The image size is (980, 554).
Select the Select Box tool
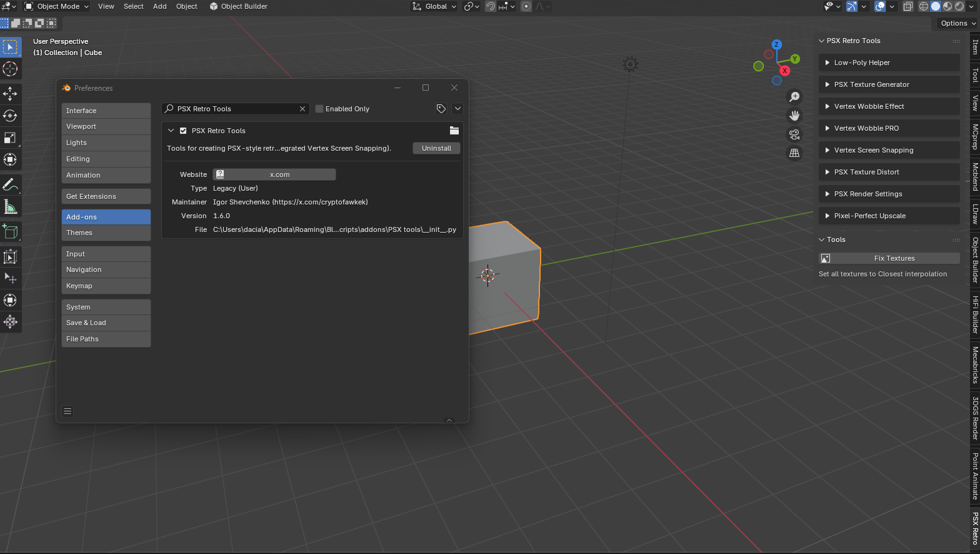[x=10, y=47]
